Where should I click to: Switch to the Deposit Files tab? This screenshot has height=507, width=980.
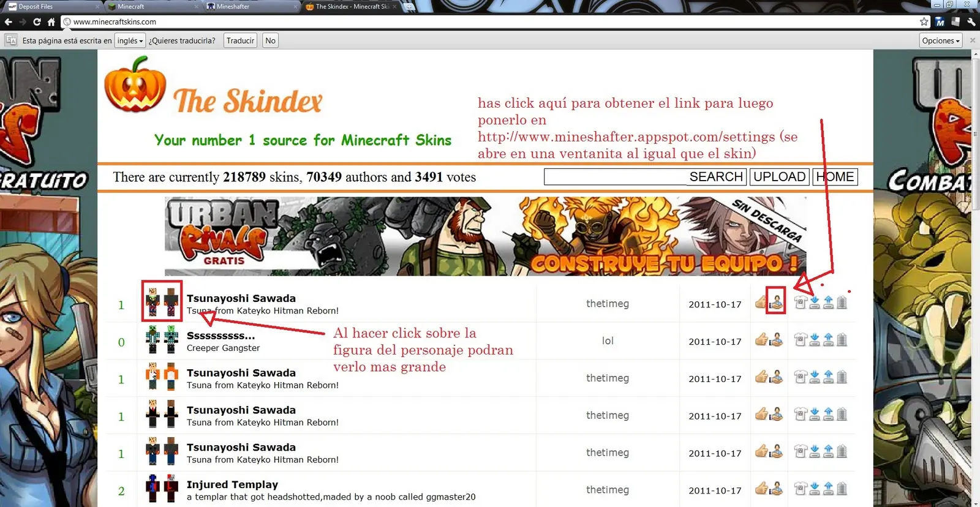[52, 7]
